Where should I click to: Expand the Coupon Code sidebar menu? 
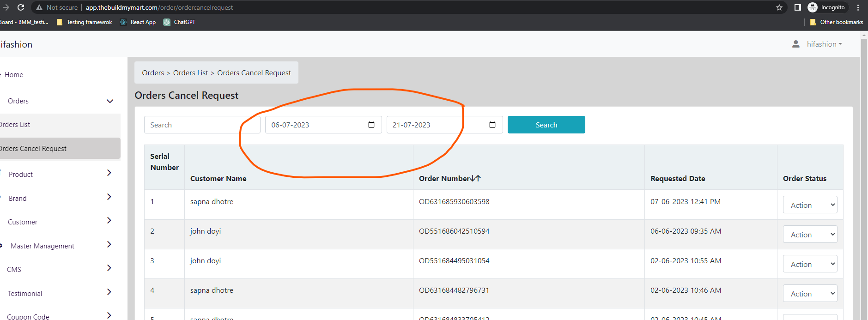tap(109, 315)
